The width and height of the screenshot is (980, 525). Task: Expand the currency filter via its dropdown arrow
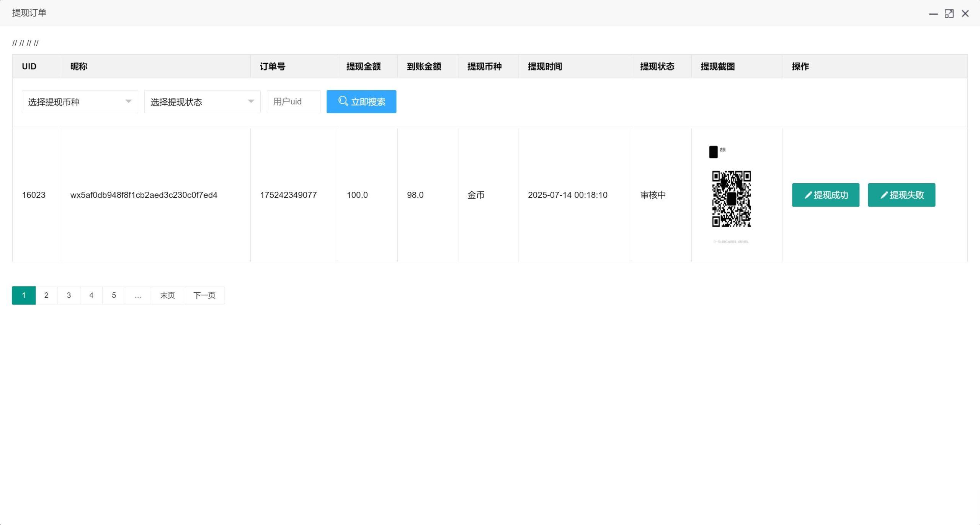point(128,101)
